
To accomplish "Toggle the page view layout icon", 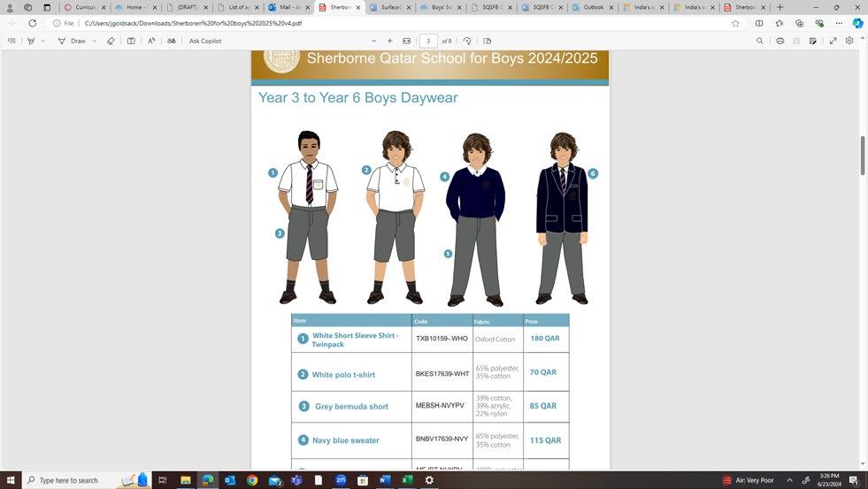I will coord(488,41).
